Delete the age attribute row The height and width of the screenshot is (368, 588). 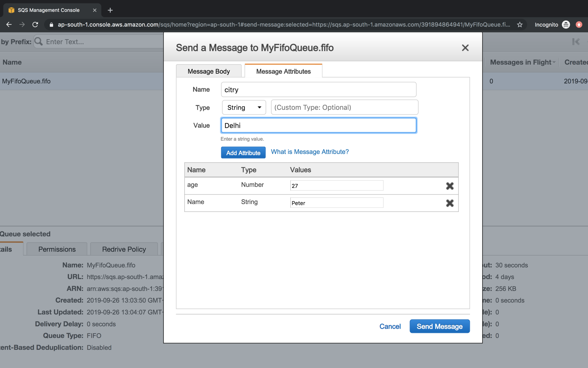[450, 186]
